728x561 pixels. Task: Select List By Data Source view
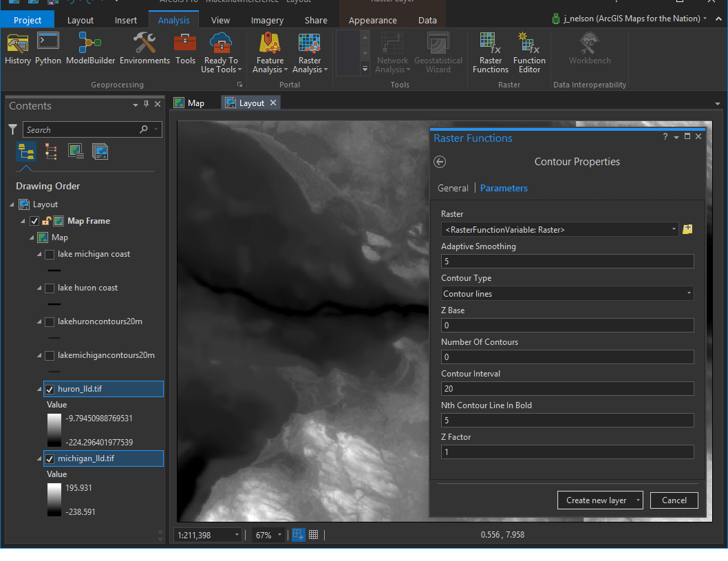coord(50,151)
